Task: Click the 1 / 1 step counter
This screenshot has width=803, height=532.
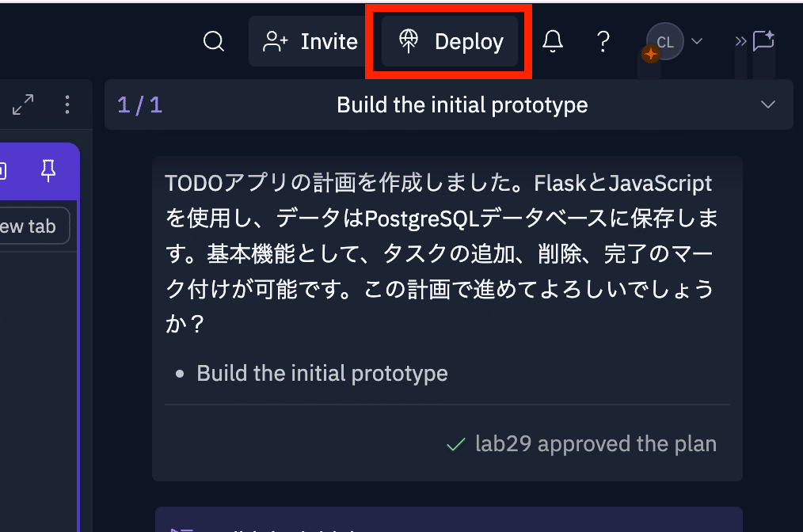Action: click(x=139, y=104)
